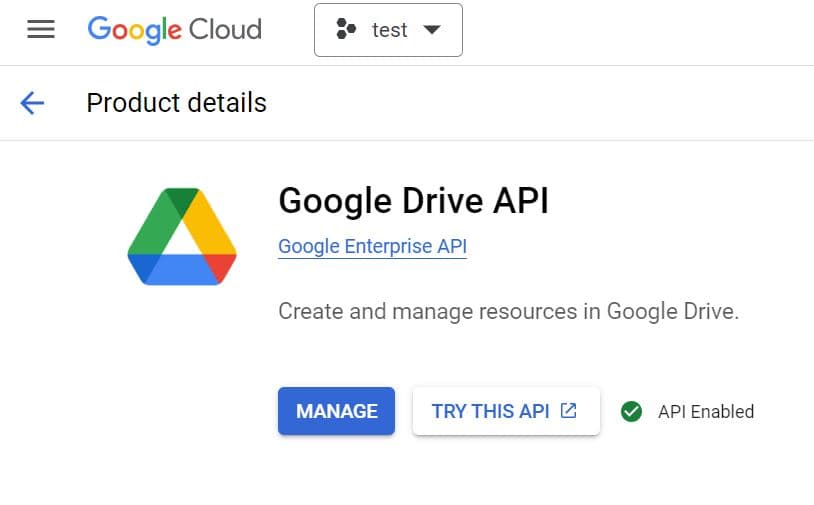The width and height of the screenshot is (814, 505).
Task: Go back using the blue arrow
Action: pos(32,103)
